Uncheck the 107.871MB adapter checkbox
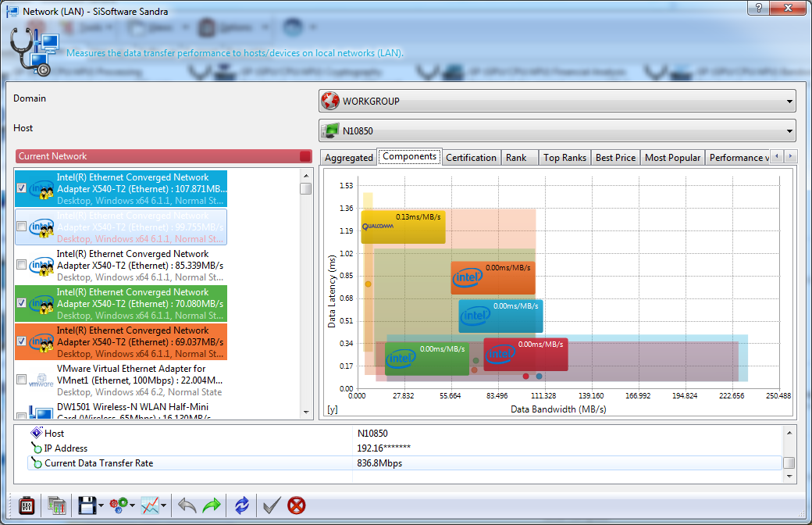Image resolution: width=812 pixels, height=525 pixels. (x=22, y=188)
